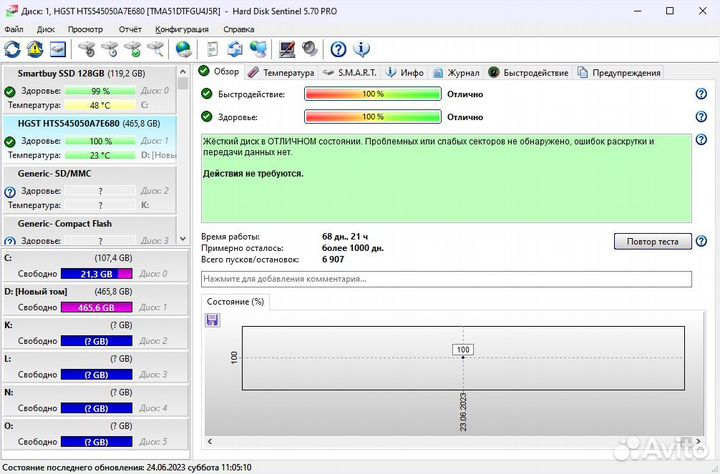Screen dimensions: 720x474
Task: Click the chart scroll left arrow
Action: (210, 441)
